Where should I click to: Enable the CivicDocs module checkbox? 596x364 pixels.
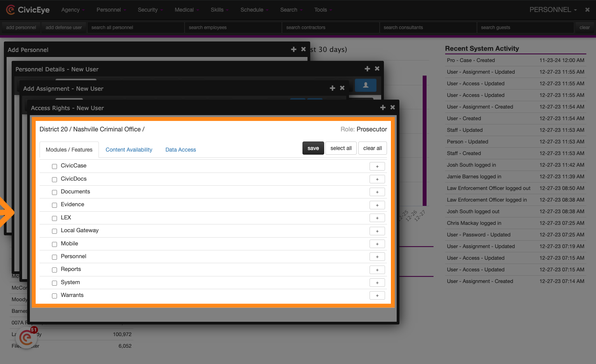(x=54, y=179)
